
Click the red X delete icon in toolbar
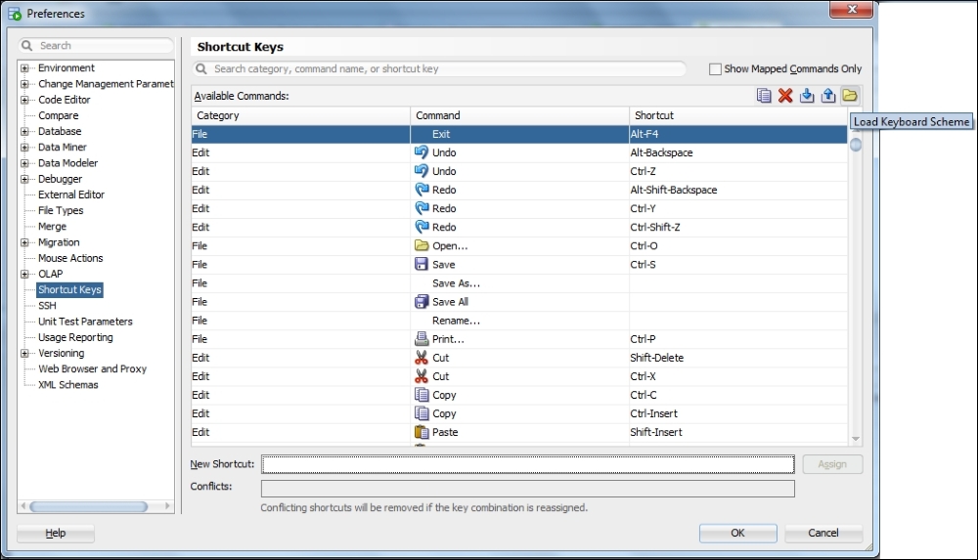pyautogui.click(x=785, y=96)
